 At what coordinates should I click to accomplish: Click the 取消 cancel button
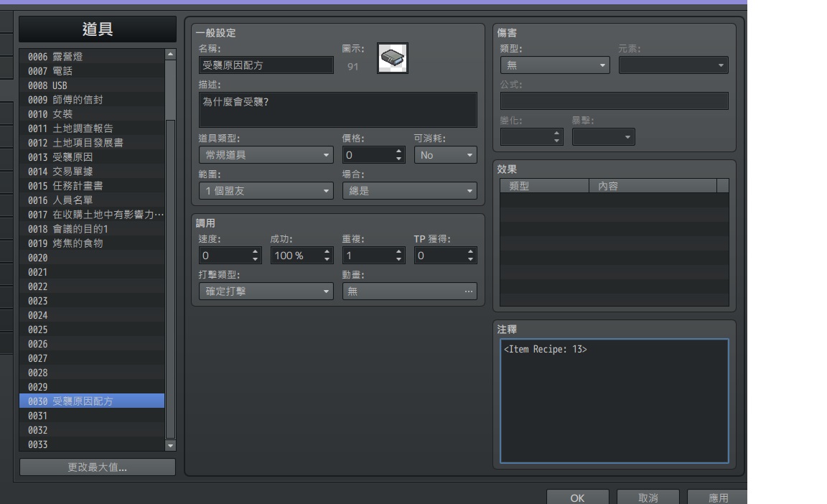648,498
